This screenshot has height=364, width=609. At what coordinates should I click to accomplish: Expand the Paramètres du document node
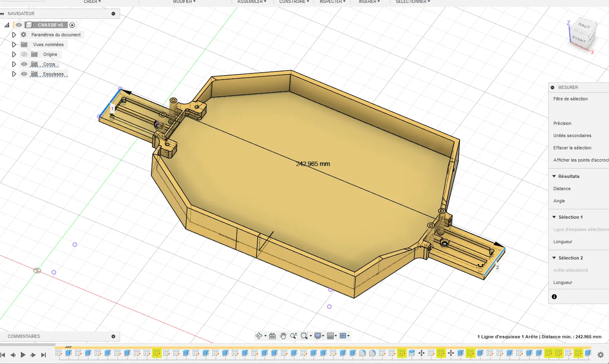click(x=14, y=35)
